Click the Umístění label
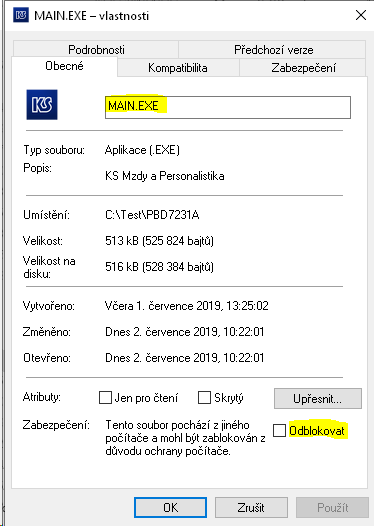This screenshot has width=374, height=526. click(x=46, y=215)
